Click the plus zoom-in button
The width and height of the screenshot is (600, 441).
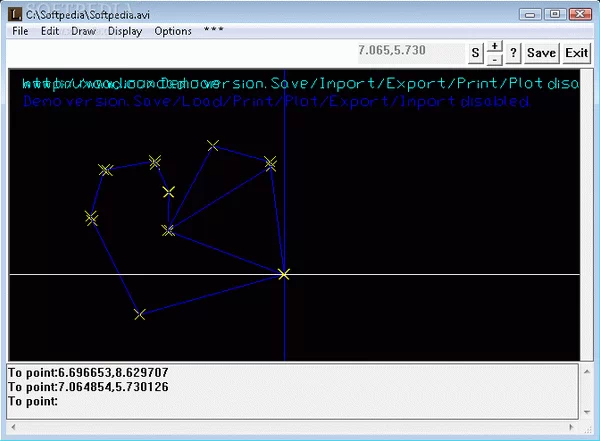[x=494, y=46]
